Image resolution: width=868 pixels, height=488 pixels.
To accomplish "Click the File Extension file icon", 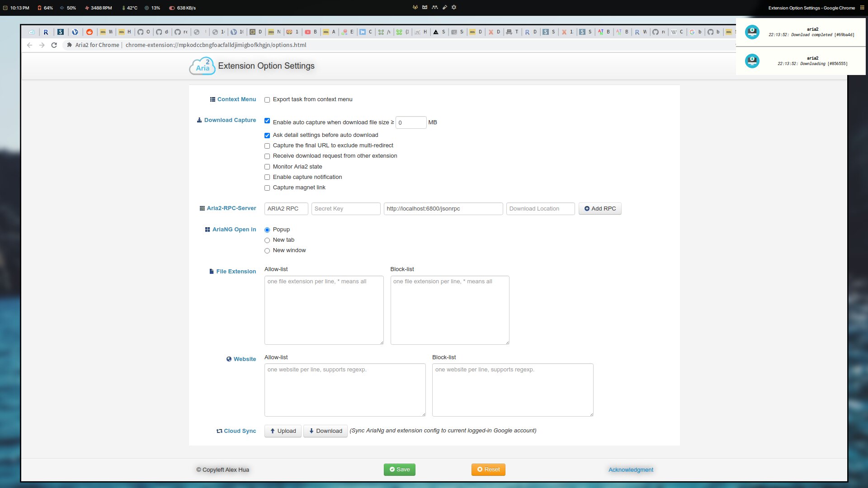I will (212, 272).
